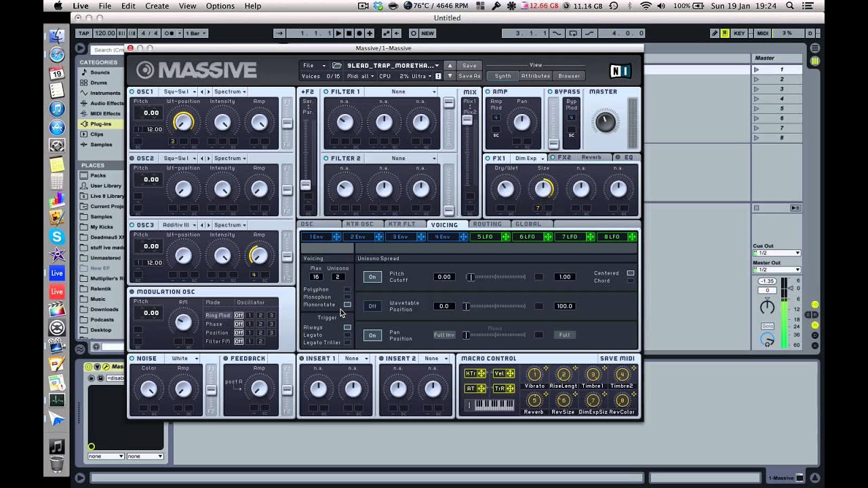This screenshot has width=868, height=488.
Task: Select Legato trigger mode
Action: pyautogui.click(x=347, y=335)
